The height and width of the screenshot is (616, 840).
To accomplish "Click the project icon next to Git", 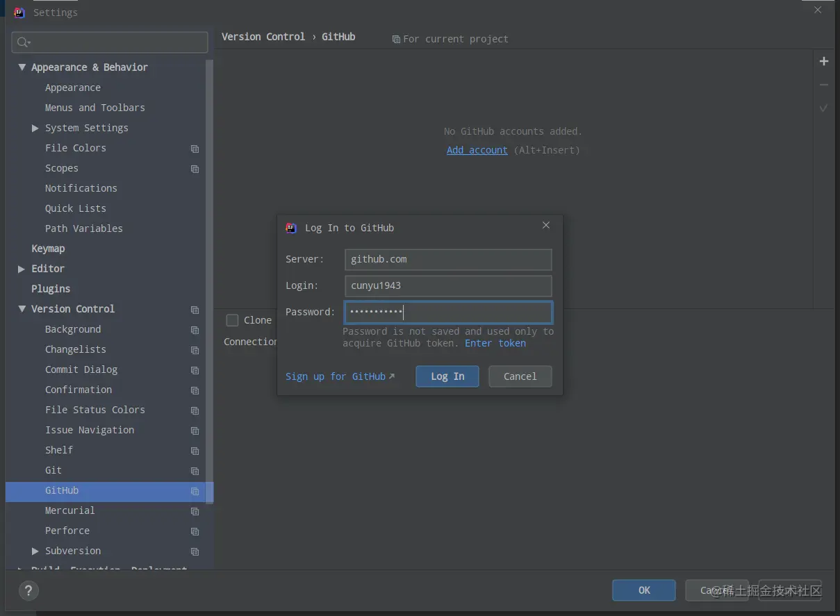I will (195, 471).
